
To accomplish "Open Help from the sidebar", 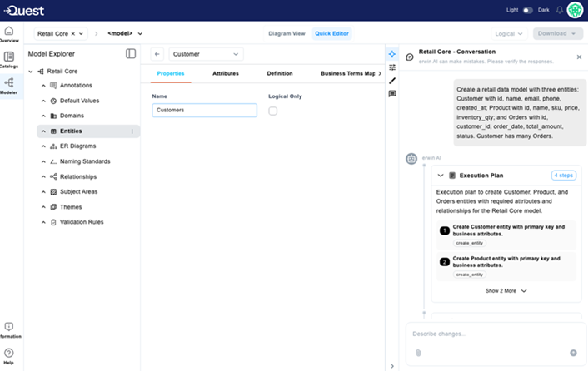I will point(9,356).
